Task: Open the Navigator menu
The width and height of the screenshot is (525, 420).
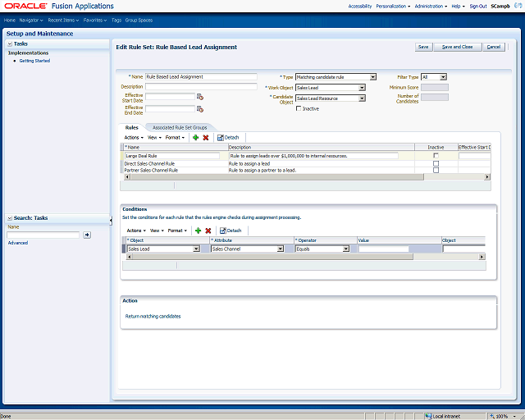Action: (x=31, y=21)
